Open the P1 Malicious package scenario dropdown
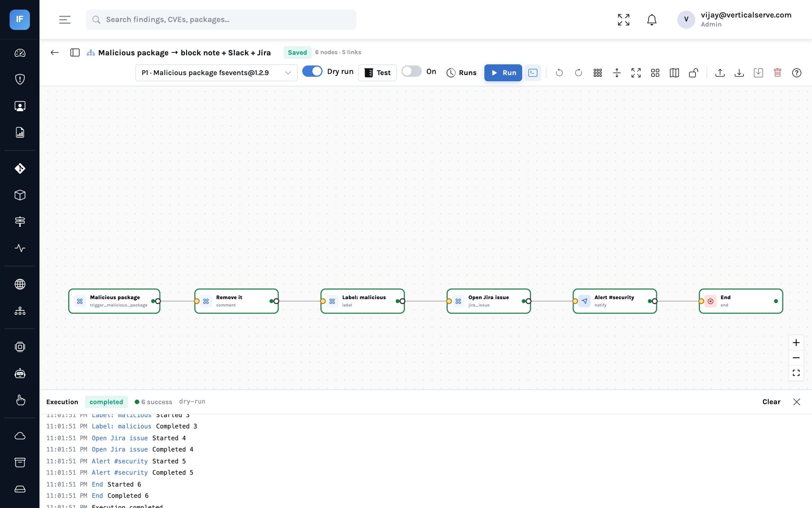Screen dimensions: 812x508 point(216,73)
